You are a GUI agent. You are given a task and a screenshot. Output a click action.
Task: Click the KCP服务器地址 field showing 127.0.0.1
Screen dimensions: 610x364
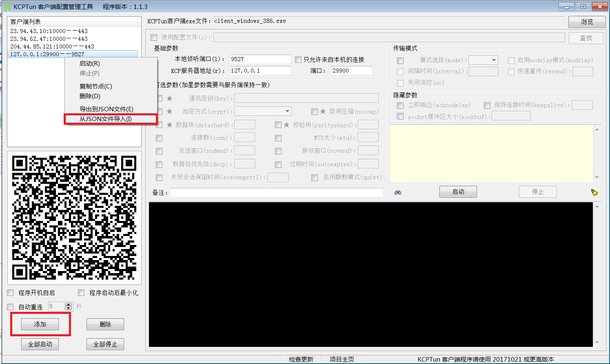pos(260,71)
